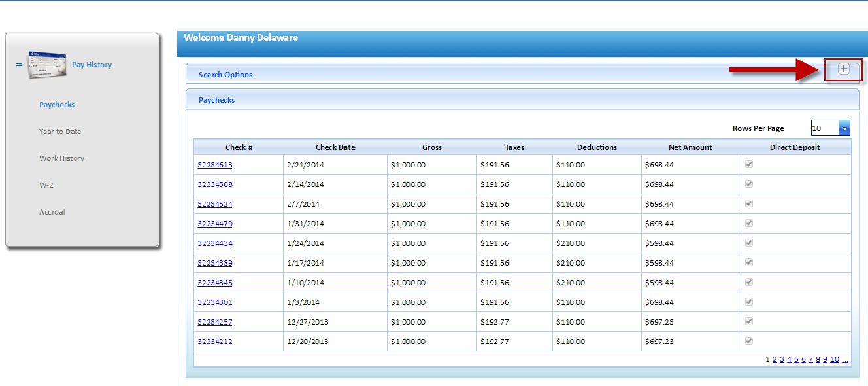Click the Check Date column header
Viewport: 868px width, 386px height.
click(x=335, y=147)
